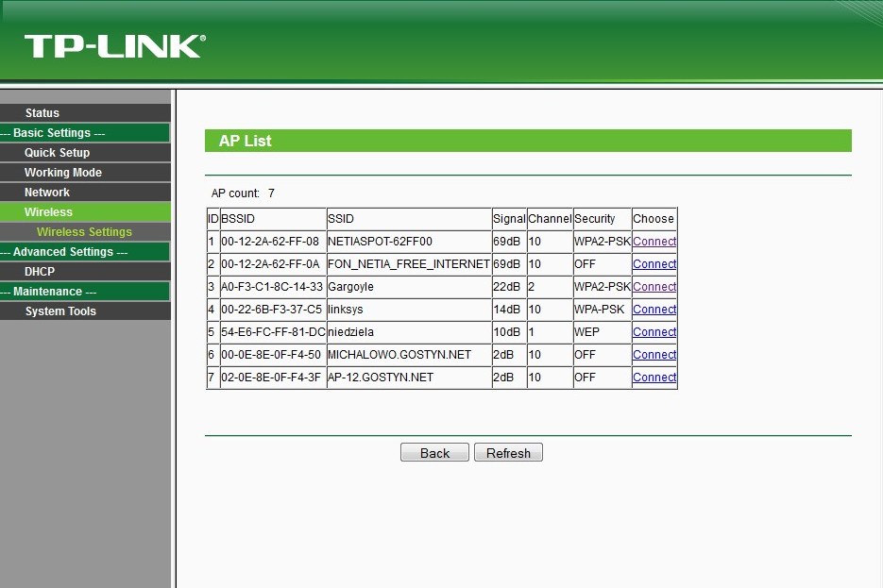The image size is (883, 588).
Task: Click the Advanced Settings section header
Action: [70, 252]
